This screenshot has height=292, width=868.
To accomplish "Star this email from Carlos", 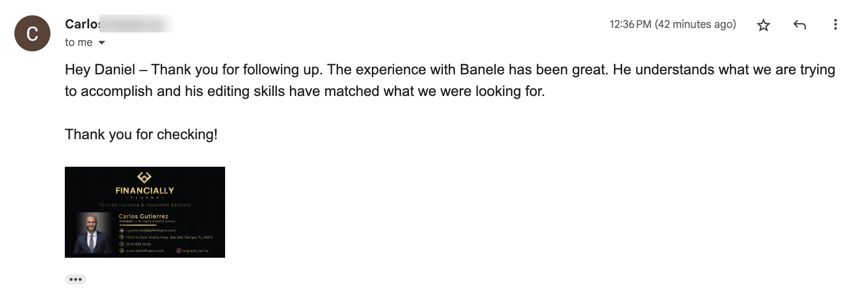I will [x=764, y=25].
